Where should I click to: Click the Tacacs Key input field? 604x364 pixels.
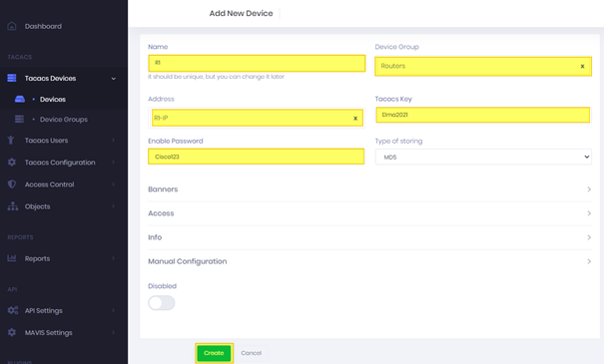click(x=482, y=115)
